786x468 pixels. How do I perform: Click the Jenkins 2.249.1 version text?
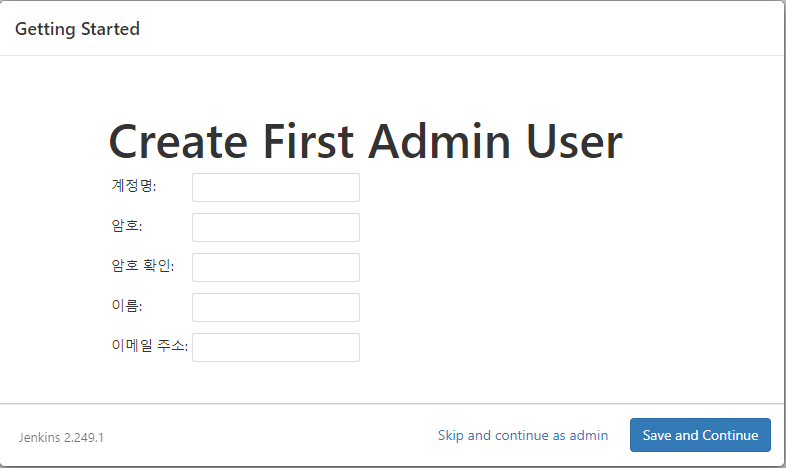[61, 437]
